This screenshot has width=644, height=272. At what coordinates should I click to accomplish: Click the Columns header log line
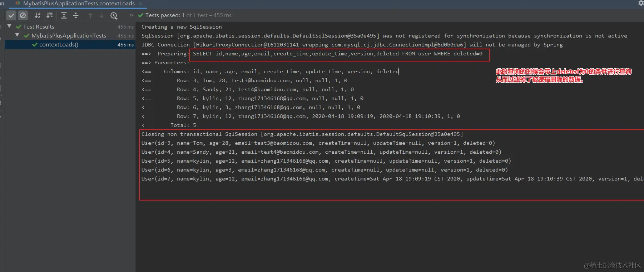tap(270, 71)
